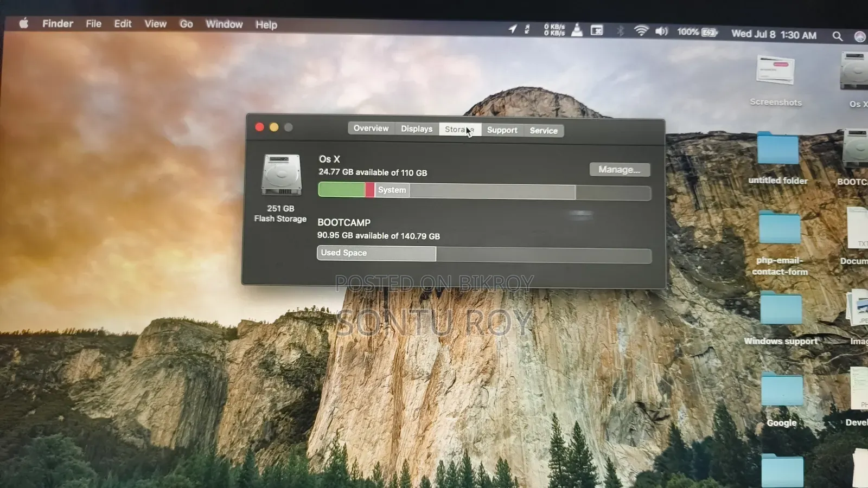
Task: Click the green segment of the Os X storage bar
Action: (342, 189)
